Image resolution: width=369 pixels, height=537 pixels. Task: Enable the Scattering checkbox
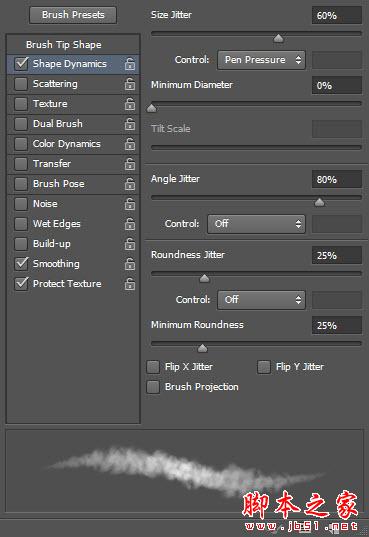[x=21, y=84]
